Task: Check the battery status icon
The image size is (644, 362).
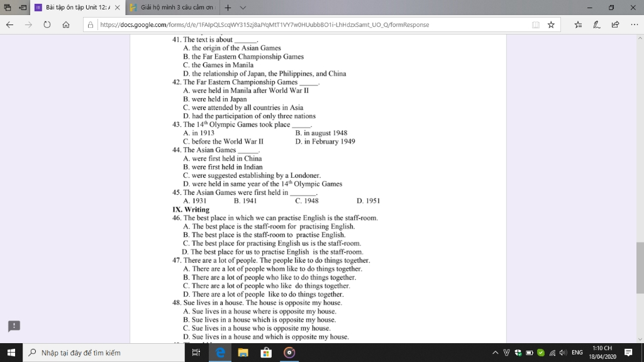Action: click(x=530, y=353)
